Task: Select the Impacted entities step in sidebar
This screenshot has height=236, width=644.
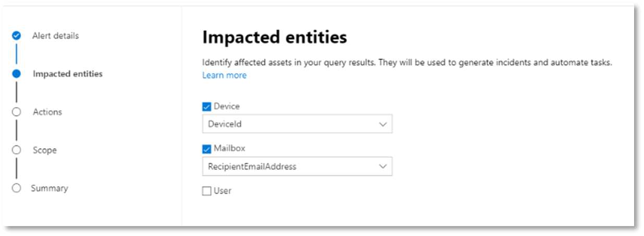Action: (68, 74)
